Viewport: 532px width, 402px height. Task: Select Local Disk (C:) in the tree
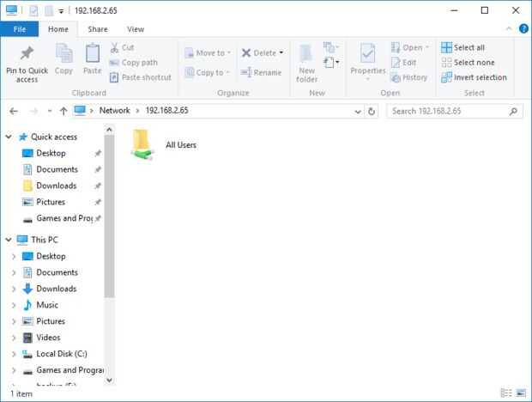[62, 354]
